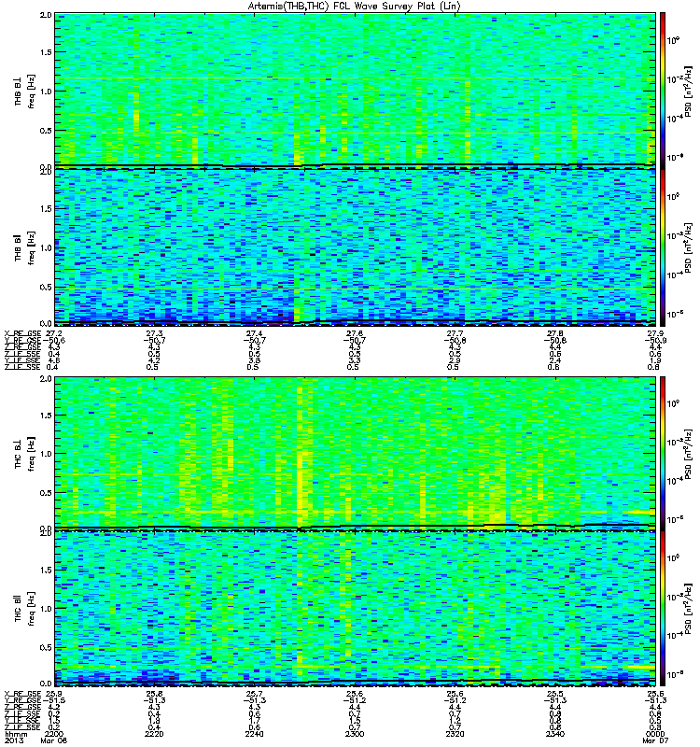
Task: Click the PSD color bar beside THB B-perpendicular panel
Action: coord(663,91)
